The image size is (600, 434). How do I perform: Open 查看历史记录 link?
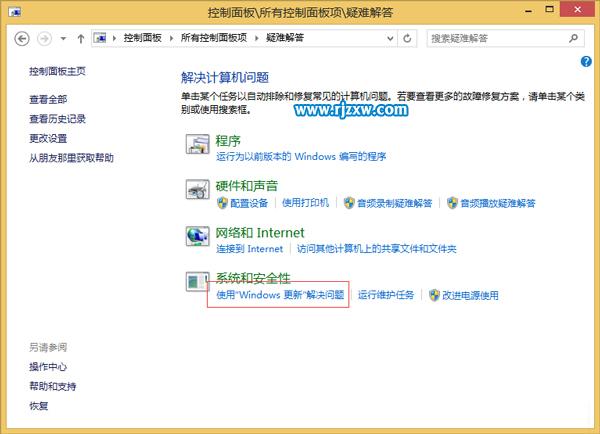pyautogui.click(x=57, y=119)
